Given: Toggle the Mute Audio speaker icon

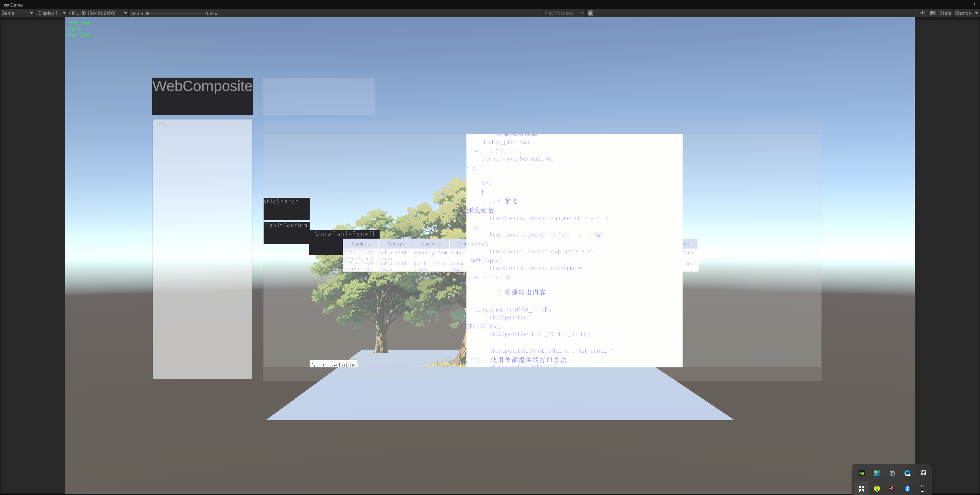Looking at the screenshot, I should pos(923,13).
